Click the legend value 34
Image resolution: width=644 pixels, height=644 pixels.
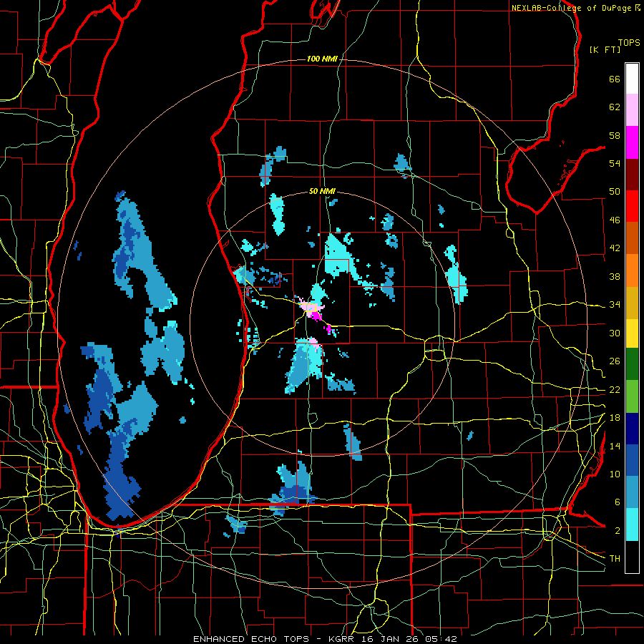(615, 304)
